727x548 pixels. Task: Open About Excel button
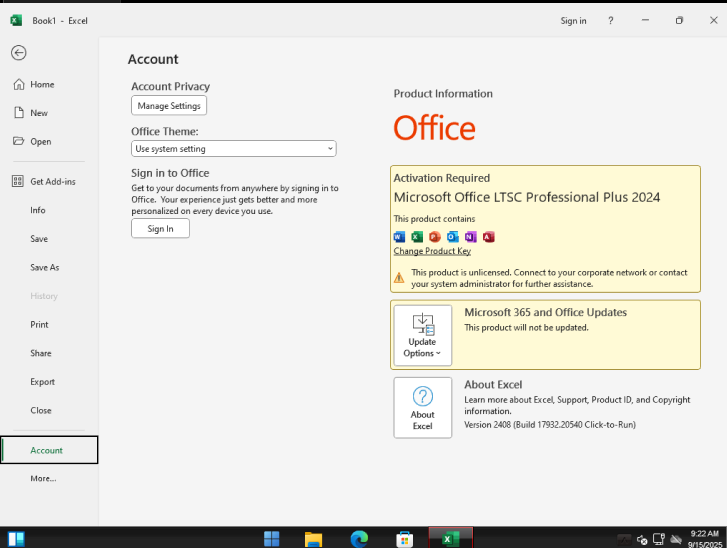click(x=422, y=408)
